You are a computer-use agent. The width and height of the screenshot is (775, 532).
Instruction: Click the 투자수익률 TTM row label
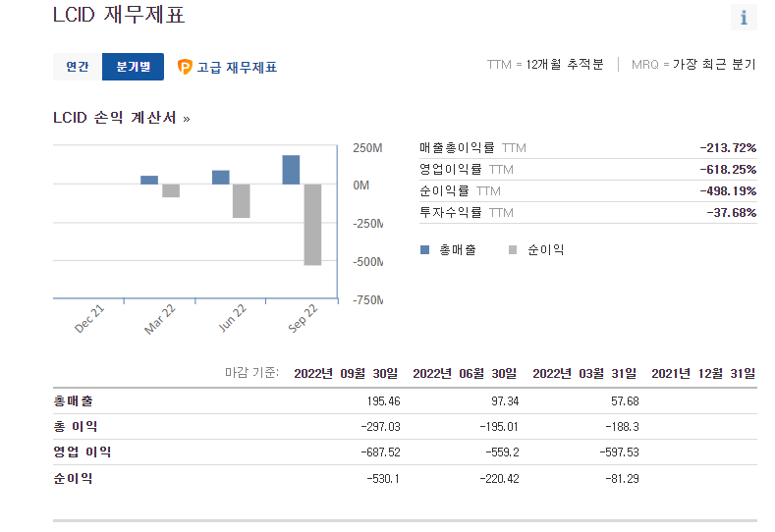tap(467, 213)
